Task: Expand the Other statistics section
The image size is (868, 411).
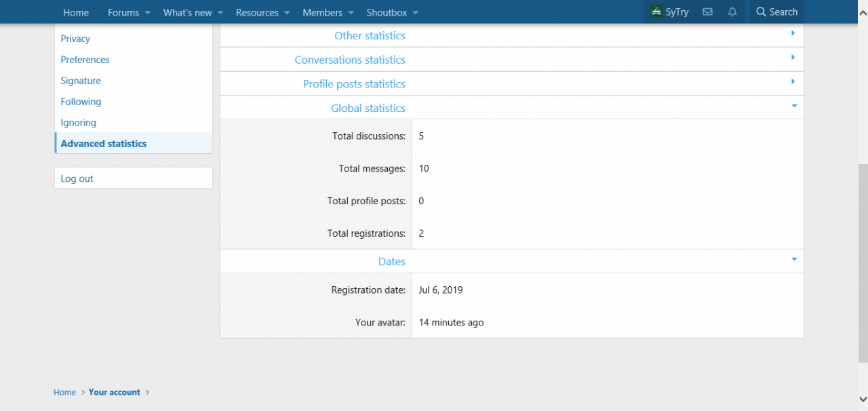Action: 370,35
